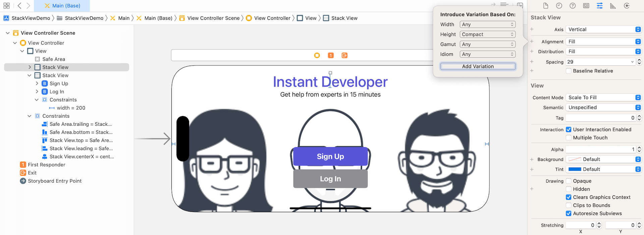Image resolution: width=644 pixels, height=235 pixels.
Task: Uncheck User Interaction Enabled
Action: 569,129
